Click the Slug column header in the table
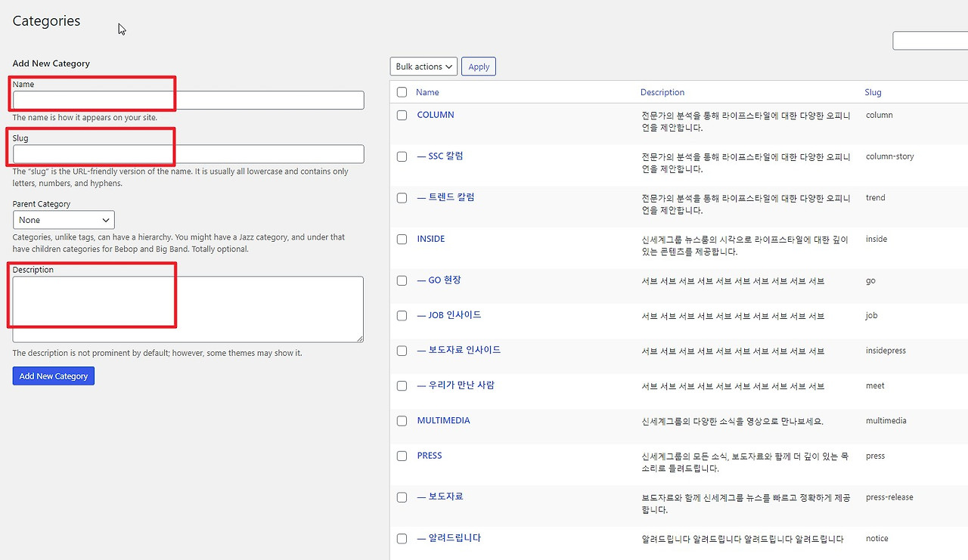Image resolution: width=968 pixels, height=560 pixels. click(x=873, y=92)
